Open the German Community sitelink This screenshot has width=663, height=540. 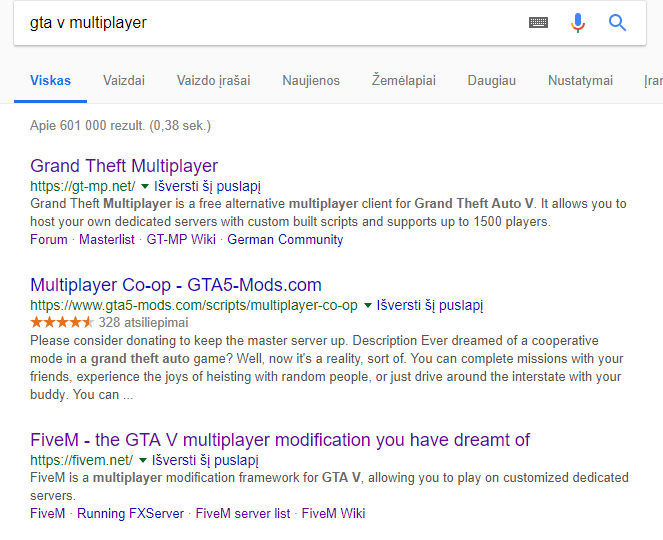(285, 239)
